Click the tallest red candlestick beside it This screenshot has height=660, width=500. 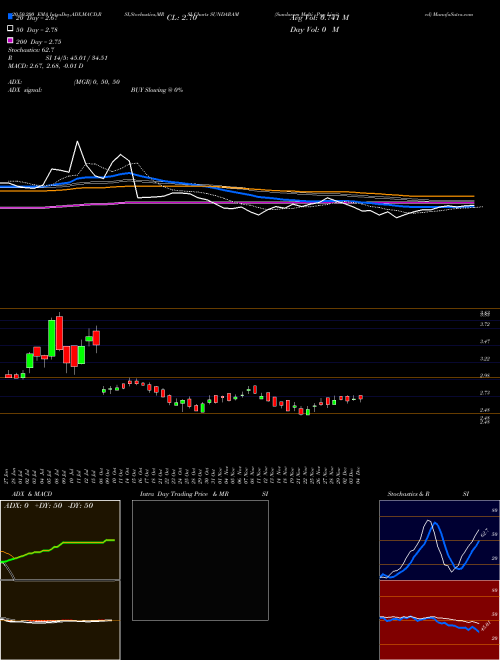pos(59,333)
